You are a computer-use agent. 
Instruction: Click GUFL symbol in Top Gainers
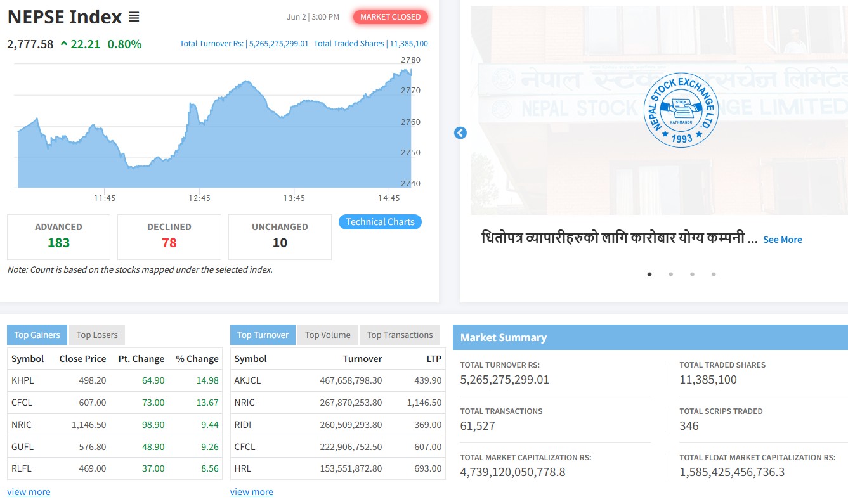click(22, 447)
